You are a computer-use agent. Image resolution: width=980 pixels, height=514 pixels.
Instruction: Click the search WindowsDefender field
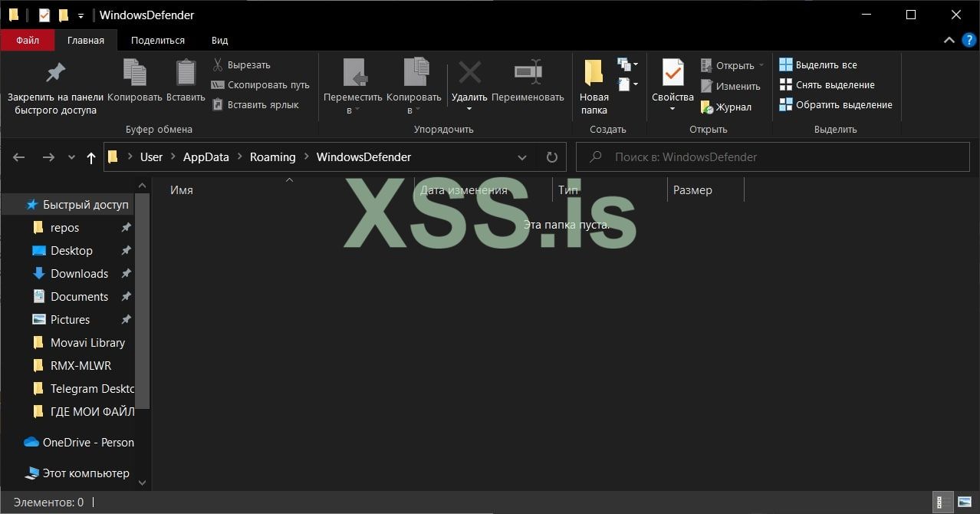(x=773, y=157)
